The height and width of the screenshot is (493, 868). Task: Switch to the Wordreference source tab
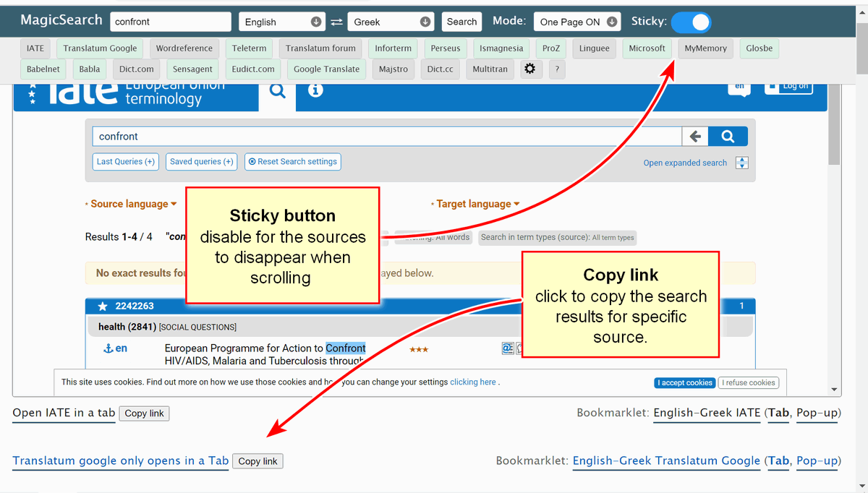click(184, 48)
